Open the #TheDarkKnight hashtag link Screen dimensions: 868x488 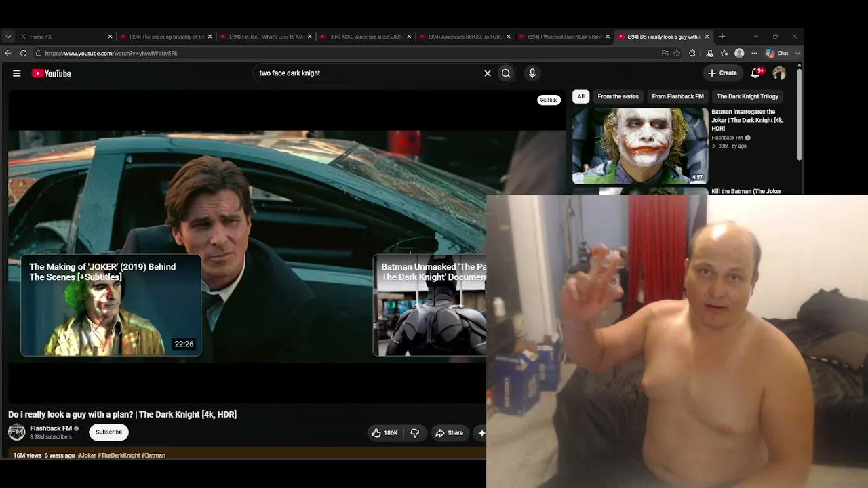119,455
